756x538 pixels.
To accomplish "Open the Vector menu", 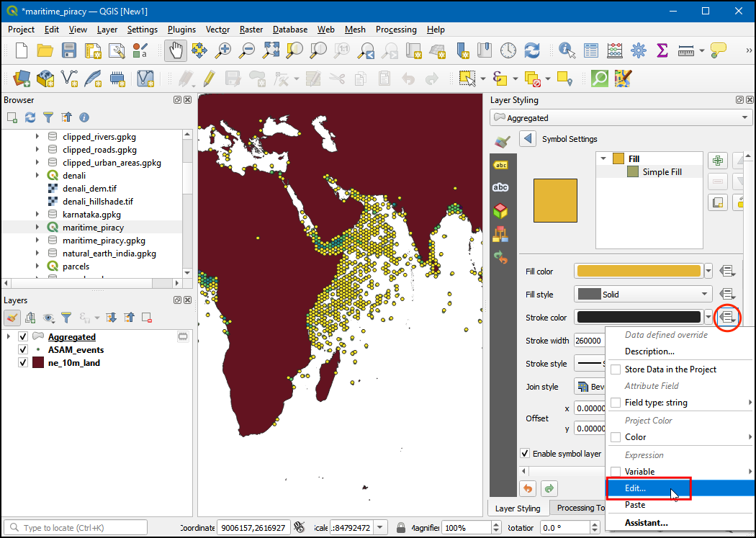I will coord(217,30).
